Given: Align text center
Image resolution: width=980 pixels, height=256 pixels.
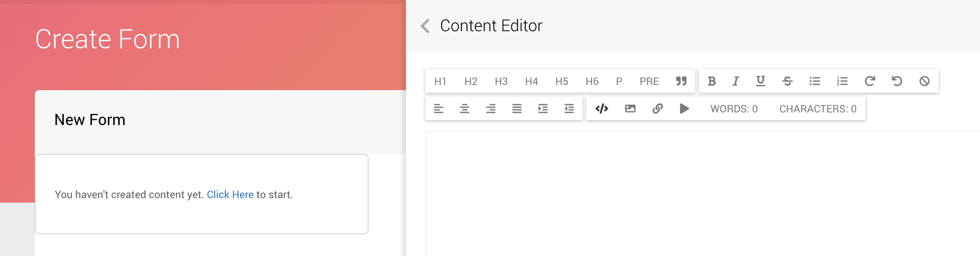Looking at the screenshot, I should (x=464, y=109).
